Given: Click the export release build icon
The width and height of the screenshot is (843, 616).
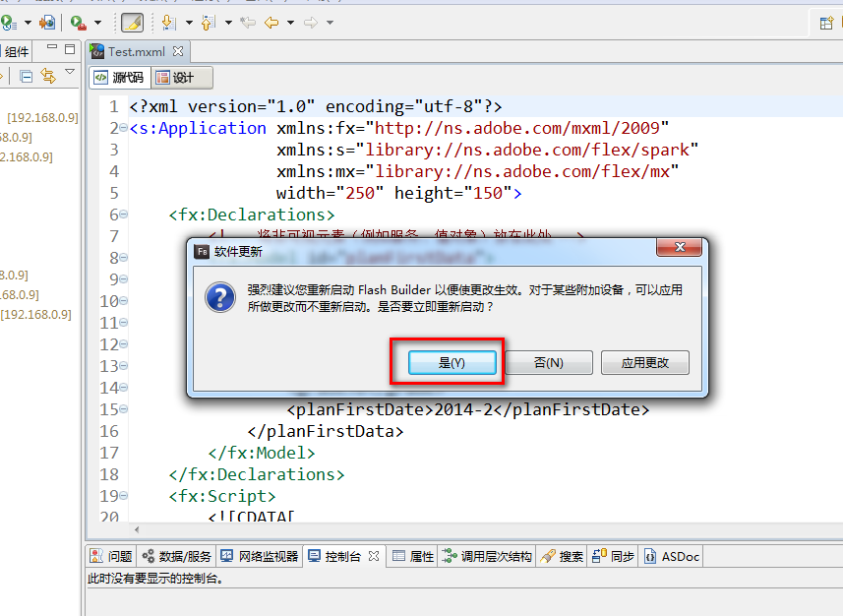Looking at the screenshot, I should 47,23.
